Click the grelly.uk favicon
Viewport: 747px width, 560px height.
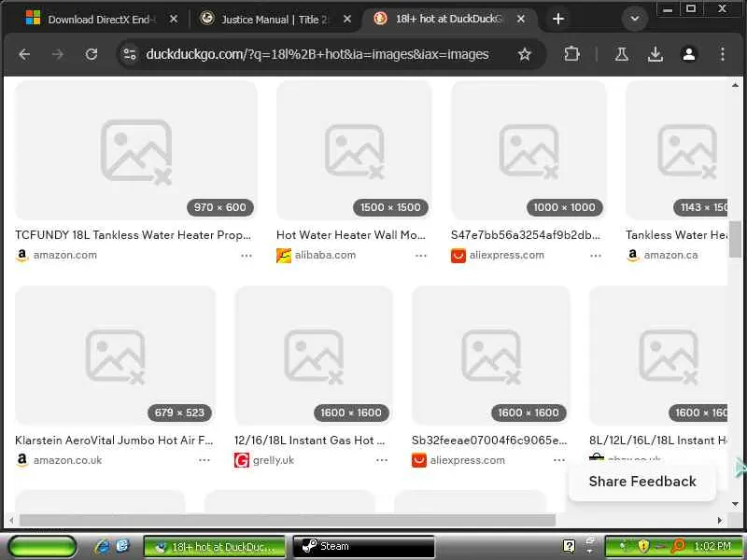(x=242, y=460)
